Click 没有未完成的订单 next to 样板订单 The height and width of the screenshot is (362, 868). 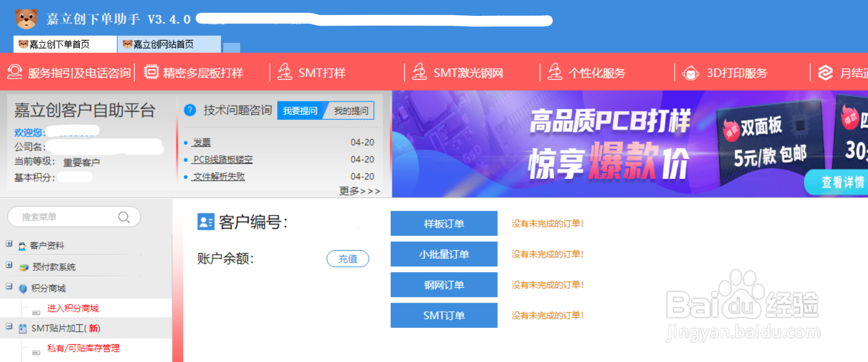pyautogui.click(x=547, y=223)
